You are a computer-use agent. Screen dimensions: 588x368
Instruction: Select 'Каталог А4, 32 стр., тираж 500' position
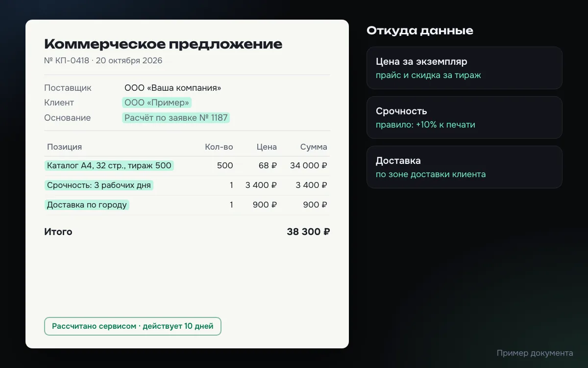[109, 165]
